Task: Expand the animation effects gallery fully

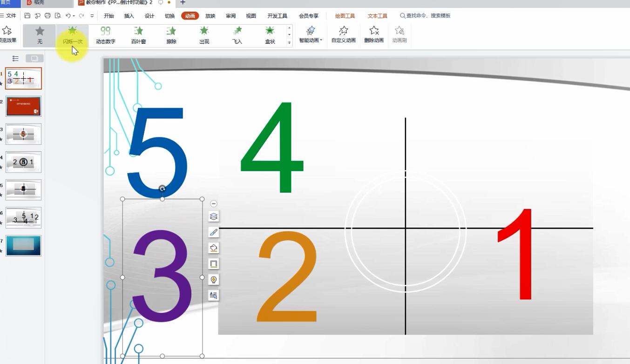Action: pos(289,42)
